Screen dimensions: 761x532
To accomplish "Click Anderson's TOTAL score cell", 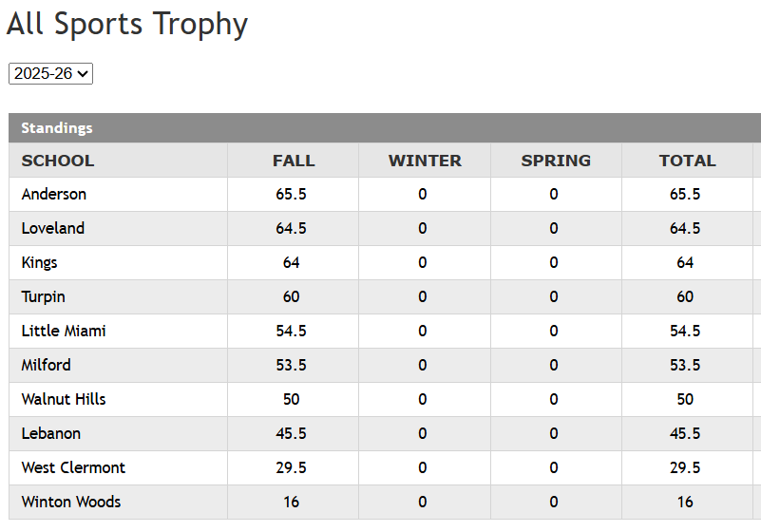I will point(685,194).
